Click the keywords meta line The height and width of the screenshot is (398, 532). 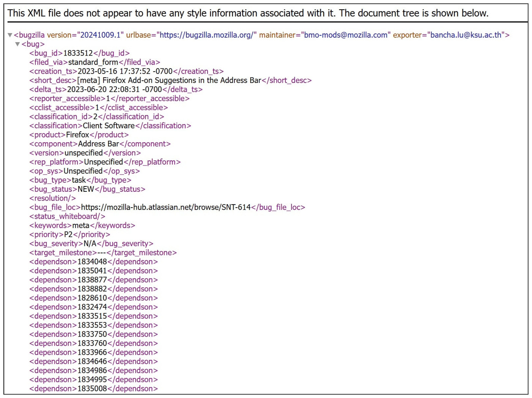(82, 226)
